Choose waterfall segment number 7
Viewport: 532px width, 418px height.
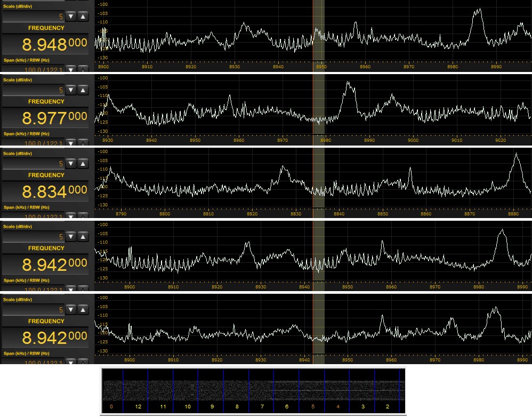262,406
